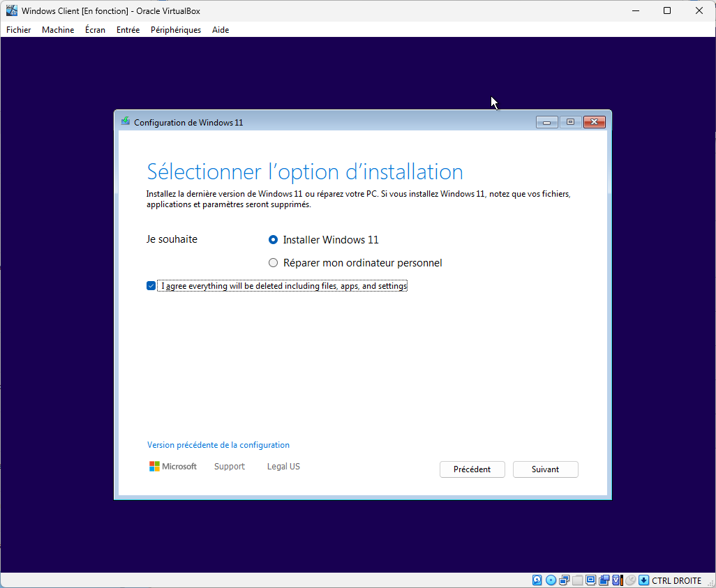Image resolution: width=716 pixels, height=588 pixels.
Task: Click the display settings status icon
Action: [x=591, y=580]
